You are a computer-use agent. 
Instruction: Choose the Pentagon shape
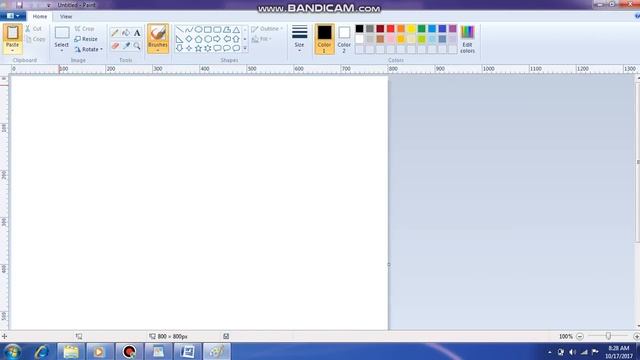pyautogui.click(x=198, y=39)
